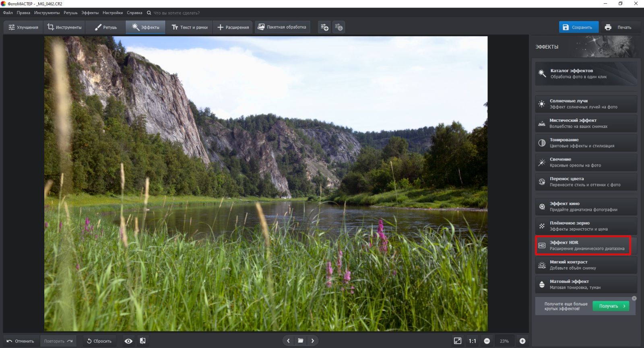Screen dimensions: 644x348
Task: Click the fit-to-screen icon
Action: coord(458,341)
